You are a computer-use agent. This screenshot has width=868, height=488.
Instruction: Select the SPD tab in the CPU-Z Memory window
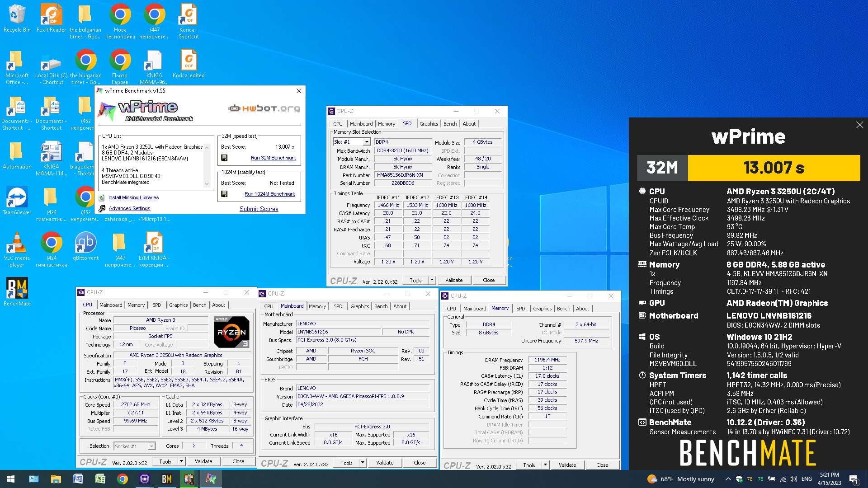pos(521,309)
